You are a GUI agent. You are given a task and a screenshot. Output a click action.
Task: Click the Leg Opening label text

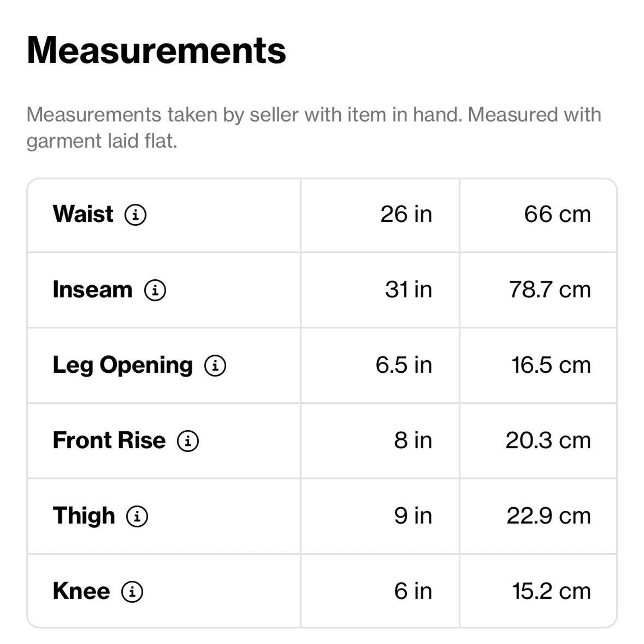point(123,365)
